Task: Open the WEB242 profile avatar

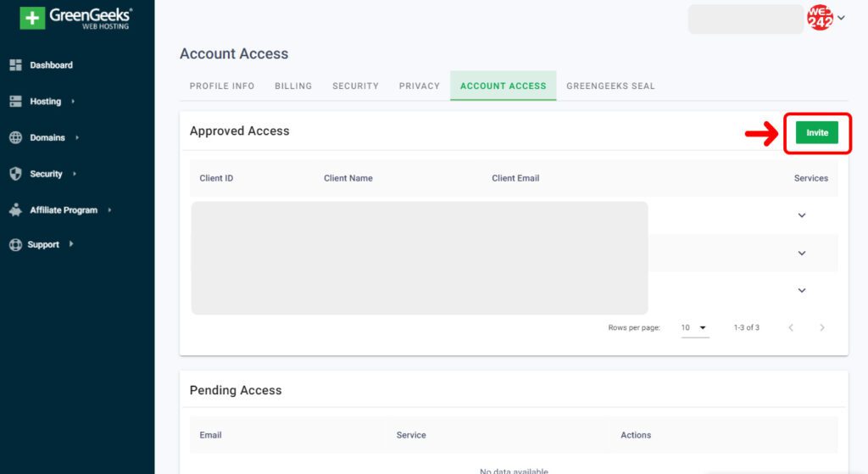Action: tap(820, 17)
